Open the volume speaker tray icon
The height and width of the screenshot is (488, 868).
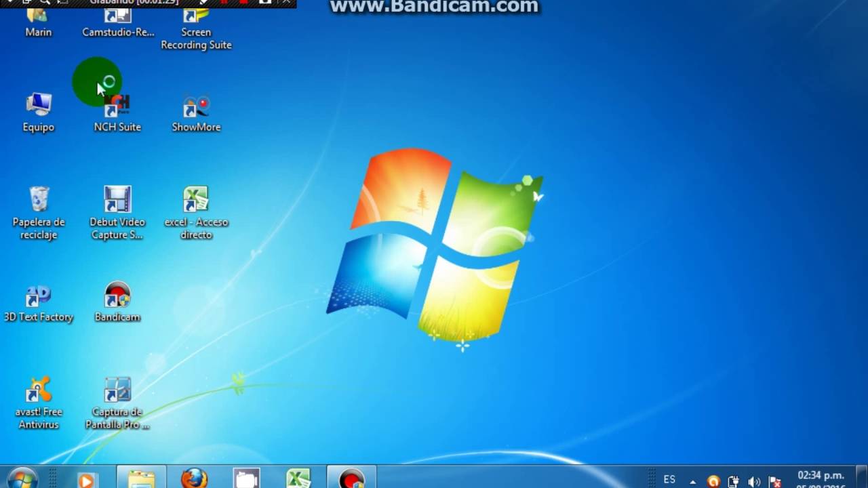click(x=754, y=481)
